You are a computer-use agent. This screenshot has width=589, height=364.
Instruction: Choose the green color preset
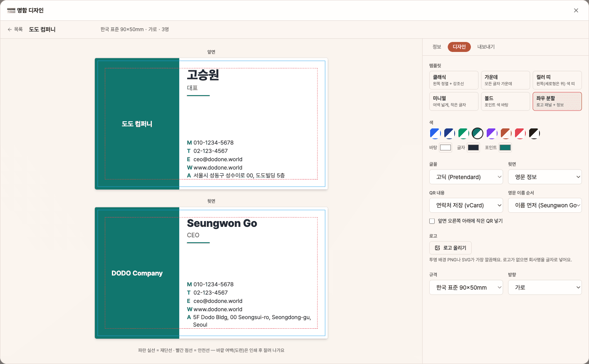click(463, 133)
